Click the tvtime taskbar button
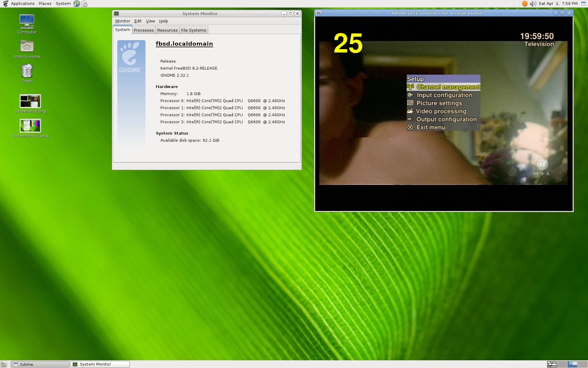The width and height of the screenshot is (588, 368). pos(40,364)
